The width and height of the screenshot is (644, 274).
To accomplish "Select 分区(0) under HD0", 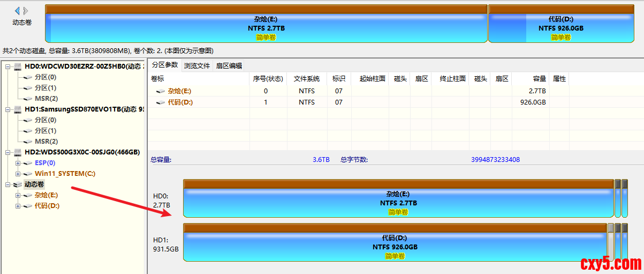I will 46,77.
